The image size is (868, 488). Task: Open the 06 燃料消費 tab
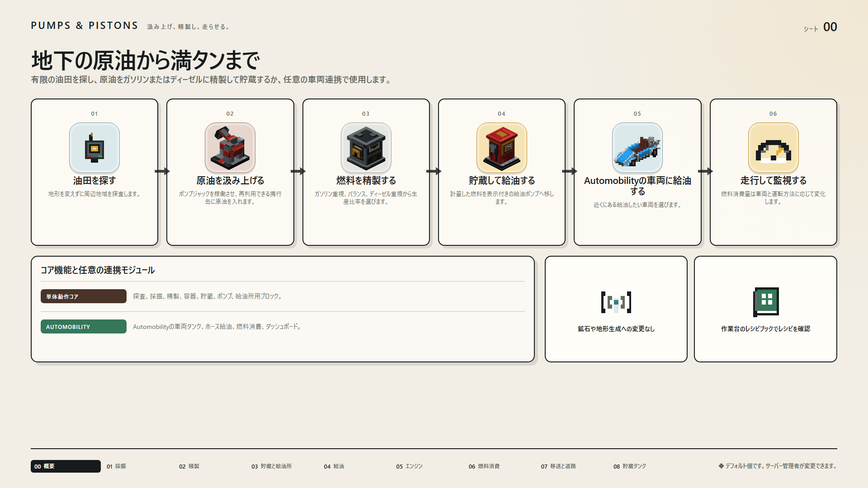(x=484, y=466)
